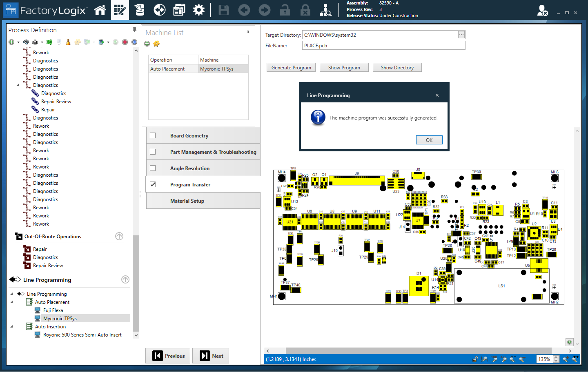This screenshot has height=372, width=588.
Task: Enable the Board Geometry checkbox
Action: click(x=153, y=135)
